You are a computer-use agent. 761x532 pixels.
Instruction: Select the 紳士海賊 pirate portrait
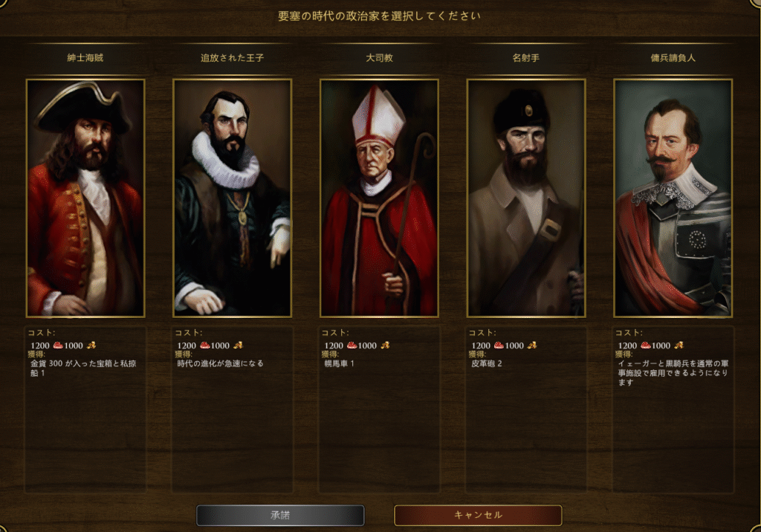(x=85, y=198)
